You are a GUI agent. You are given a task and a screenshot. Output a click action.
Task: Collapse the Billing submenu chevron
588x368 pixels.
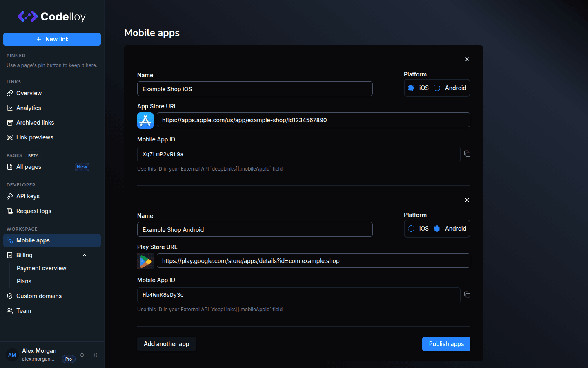[x=85, y=255]
